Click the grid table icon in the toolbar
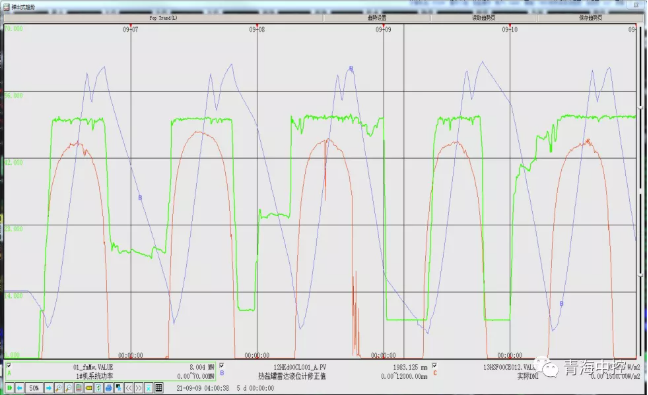648x395 pixels. pos(159,388)
